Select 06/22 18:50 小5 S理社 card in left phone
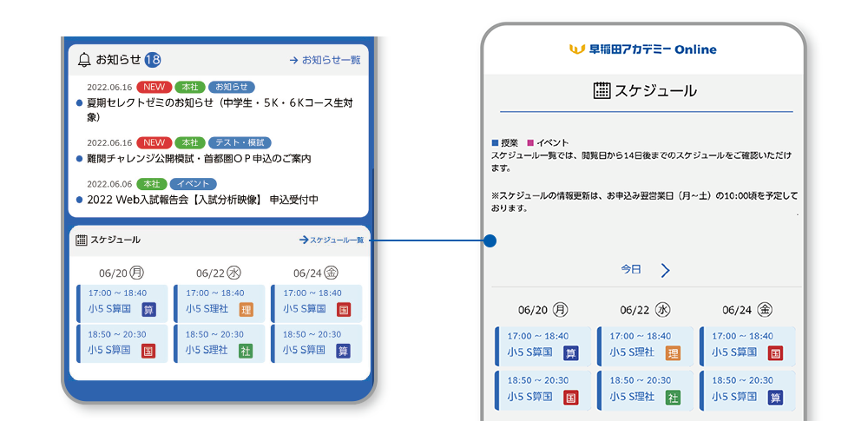The image size is (868, 441). (x=220, y=344)
